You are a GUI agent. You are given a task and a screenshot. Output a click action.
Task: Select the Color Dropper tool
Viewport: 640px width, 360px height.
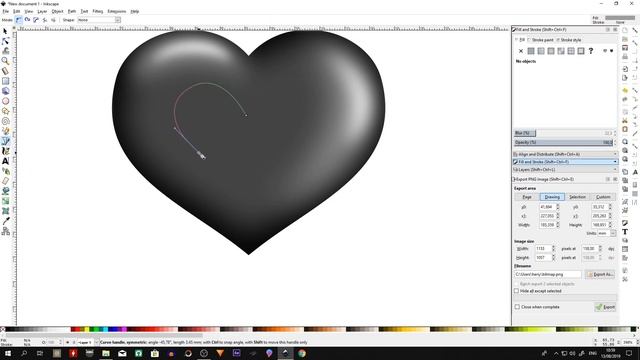coord(5,221)
